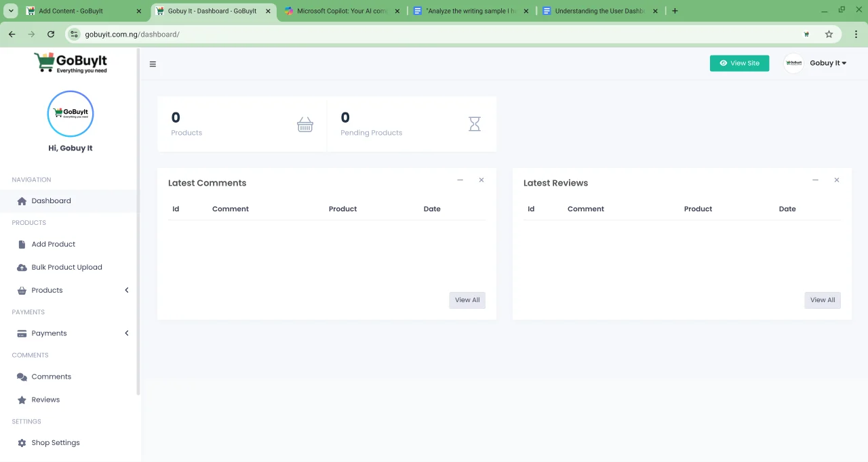
Task: Minimize the Latest Comments panel
Action: pyautogui.click(x=460, y=180)
